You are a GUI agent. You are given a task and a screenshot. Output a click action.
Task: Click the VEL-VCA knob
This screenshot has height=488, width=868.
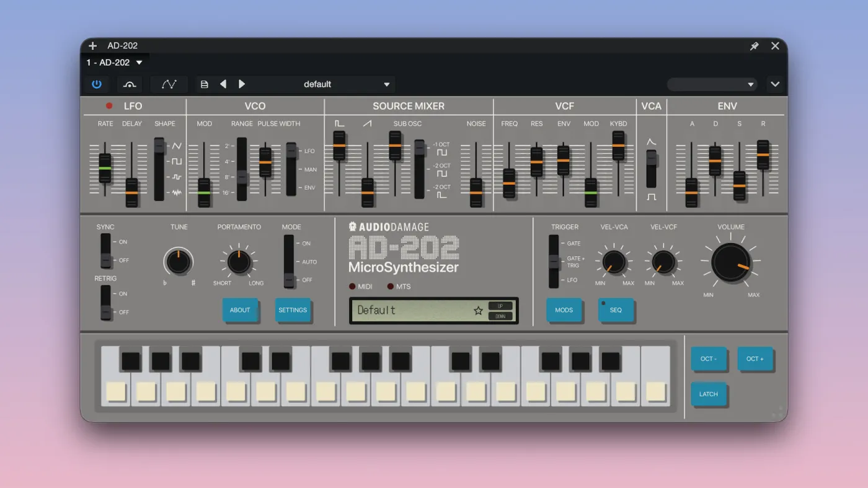(614, 262)
